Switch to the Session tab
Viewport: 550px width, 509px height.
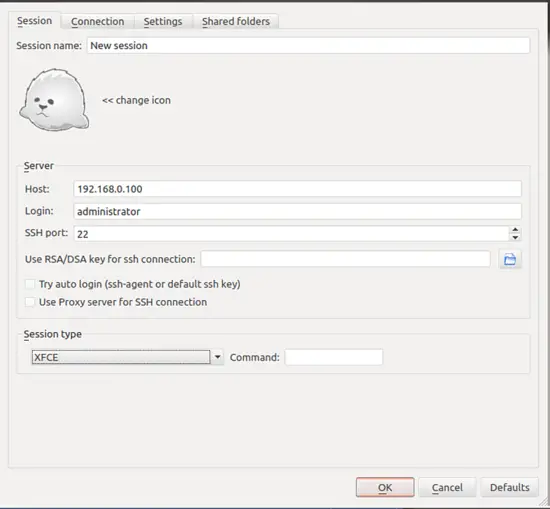pyautogui.click(x=34, y=21)
